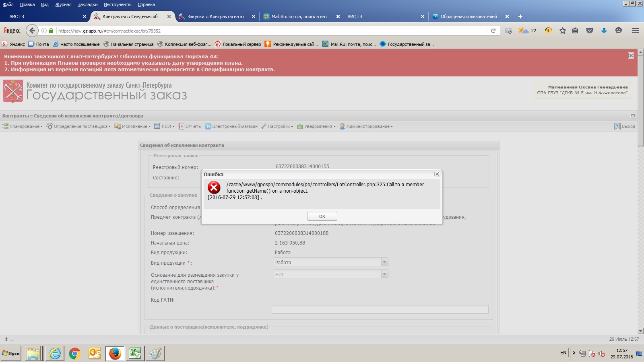
Task: Reload the page with the refresh icon
Action: click(x=493, y=31)
